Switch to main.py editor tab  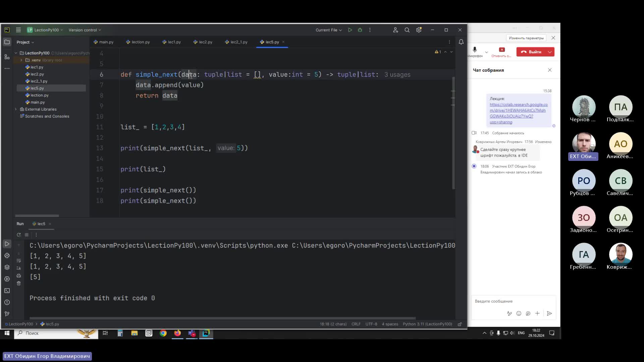pyautogui.click(x=104, y=42)
